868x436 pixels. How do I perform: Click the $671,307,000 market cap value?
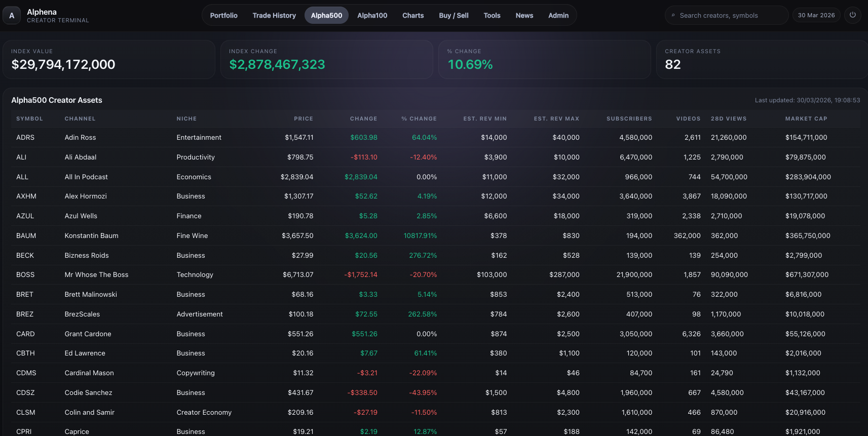pos(807,274)
